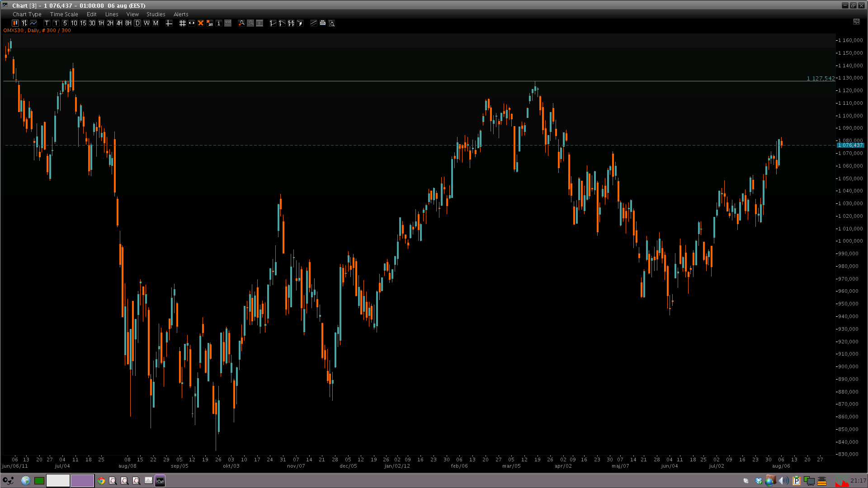This screenshot has height=488, width=868.
Task: Switch to line chart using the line icon
Action: coord(33,23)
